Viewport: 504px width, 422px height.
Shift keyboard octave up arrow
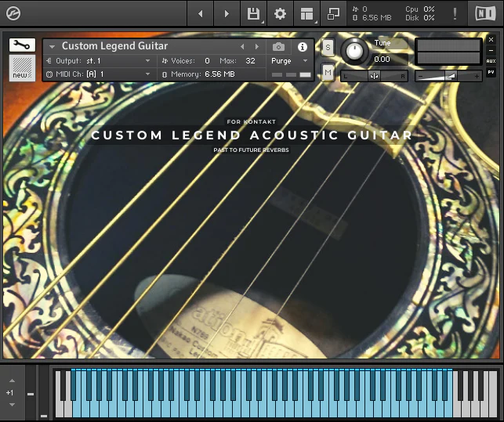[x=12, y=381]
